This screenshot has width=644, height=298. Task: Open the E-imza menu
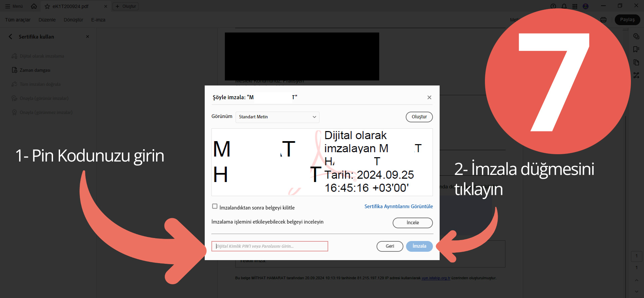click(98, 20)
